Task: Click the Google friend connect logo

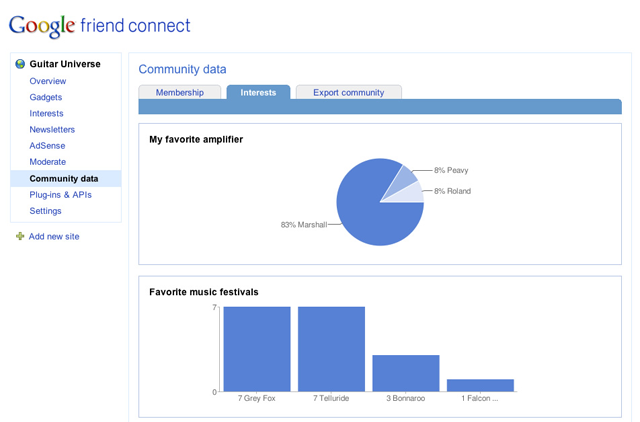Action: [x=100, y=26]
